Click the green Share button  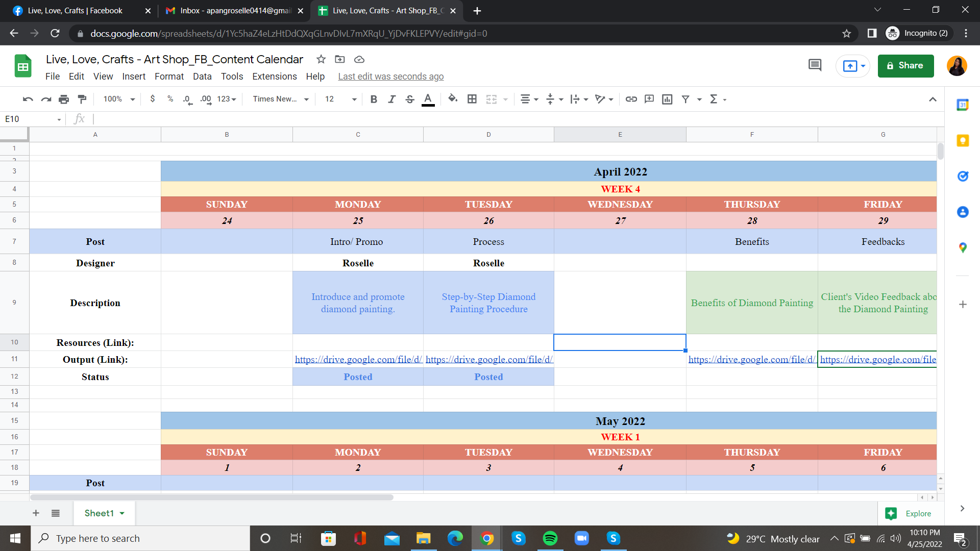click(x=905, y=66)
